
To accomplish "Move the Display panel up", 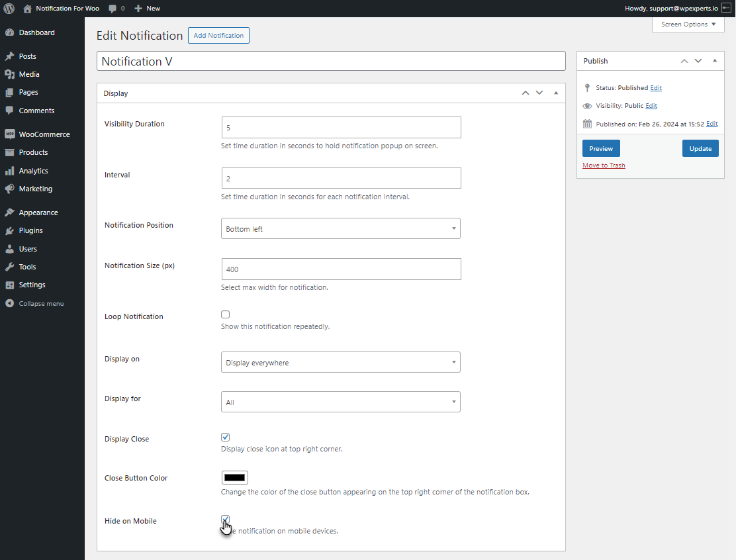I will pos(526,93).
